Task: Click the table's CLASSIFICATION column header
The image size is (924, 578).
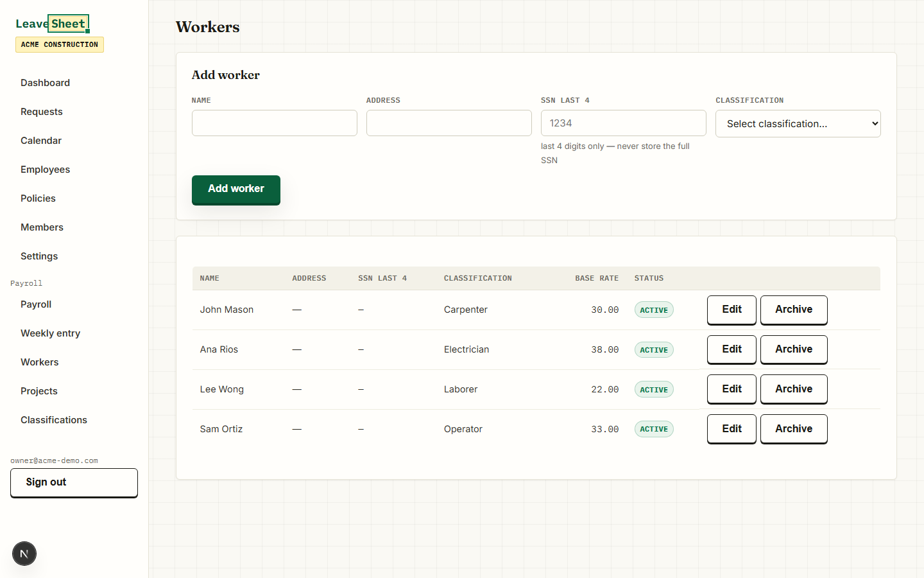Action: 478,278
